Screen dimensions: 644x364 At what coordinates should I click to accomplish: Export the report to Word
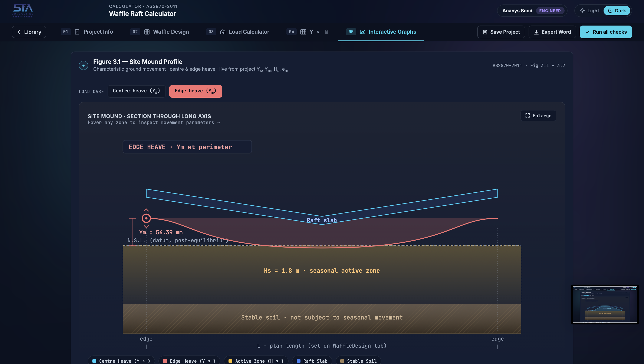tap(552, 32)
